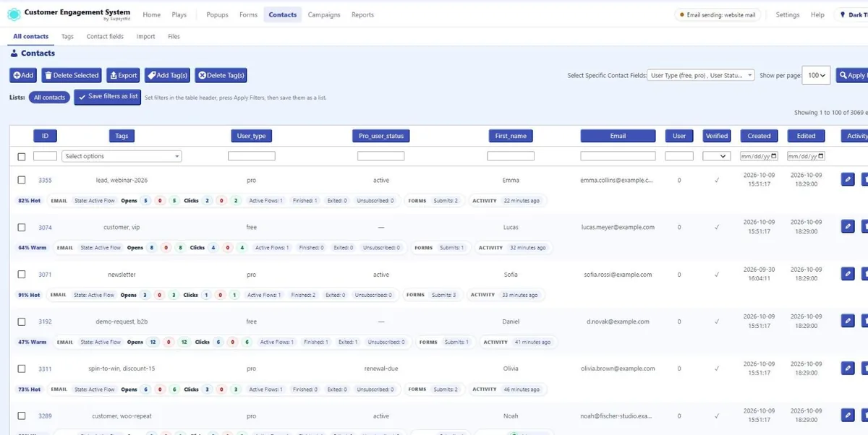Click the calendar icon in the Edited filter
This screenshot has height=435, width=868.
coord(821,156)
